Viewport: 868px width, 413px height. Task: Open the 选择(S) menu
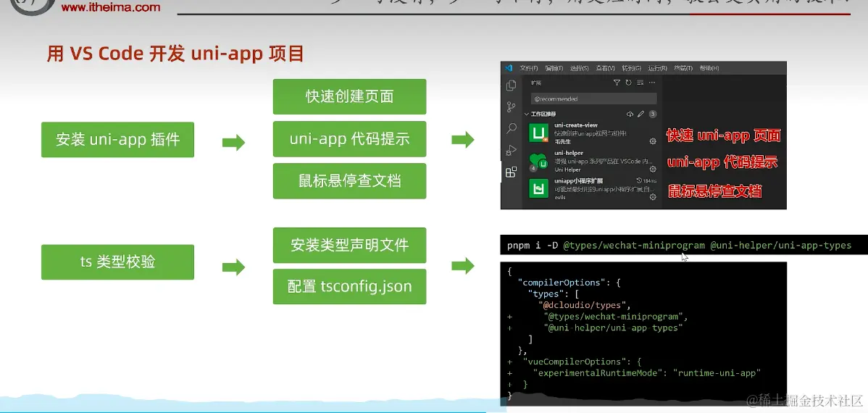579,68
